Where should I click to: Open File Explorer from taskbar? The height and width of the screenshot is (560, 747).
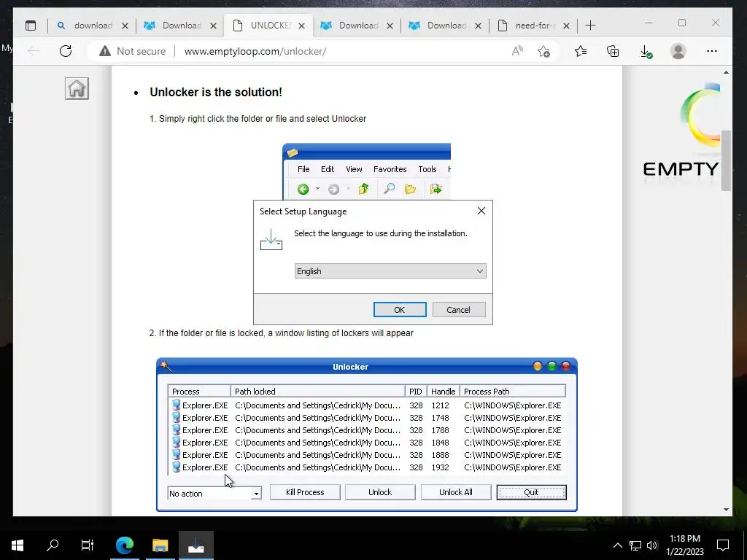point(160,545)
